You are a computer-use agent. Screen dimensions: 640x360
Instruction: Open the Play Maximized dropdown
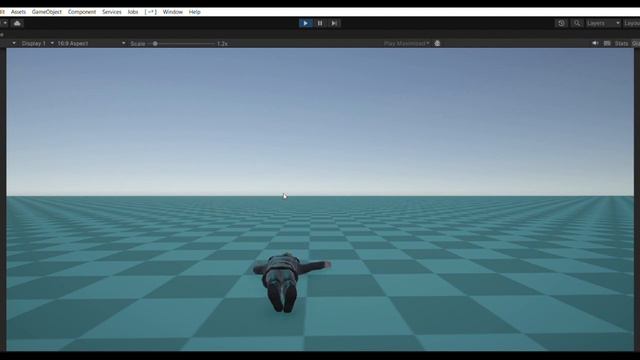407,43
